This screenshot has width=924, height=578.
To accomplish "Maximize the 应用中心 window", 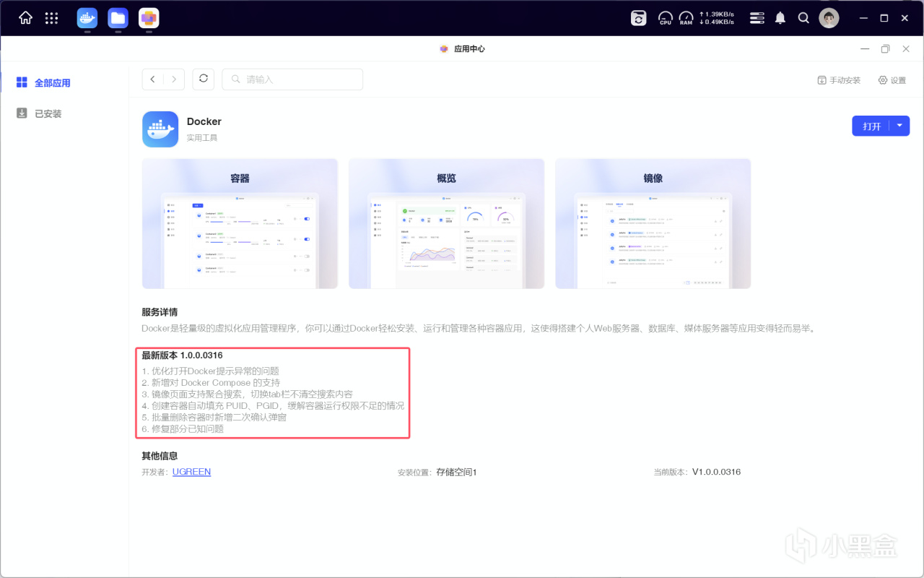I will pos(885,48).
